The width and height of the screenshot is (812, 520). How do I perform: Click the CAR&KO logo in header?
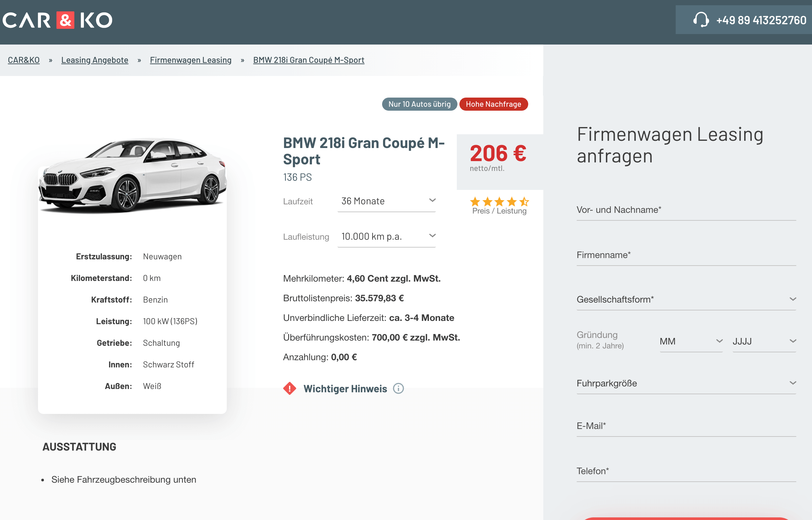(57, 20)
